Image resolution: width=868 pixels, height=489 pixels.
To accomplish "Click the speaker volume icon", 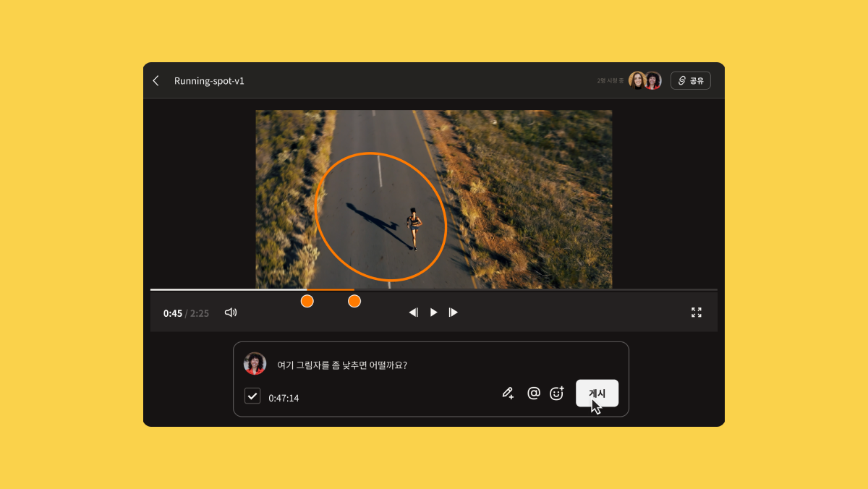I will coord(231,312).
